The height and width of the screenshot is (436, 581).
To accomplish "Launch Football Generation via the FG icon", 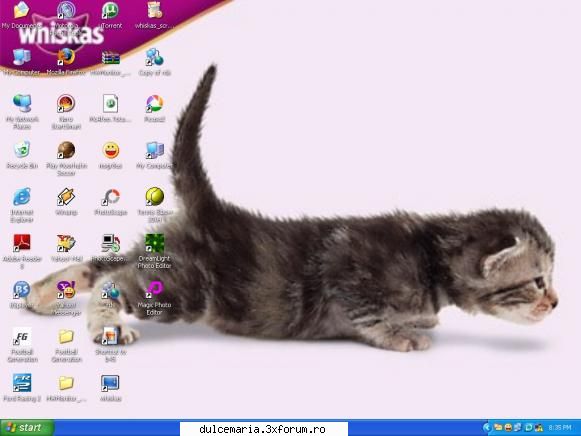I will (21, 336).
